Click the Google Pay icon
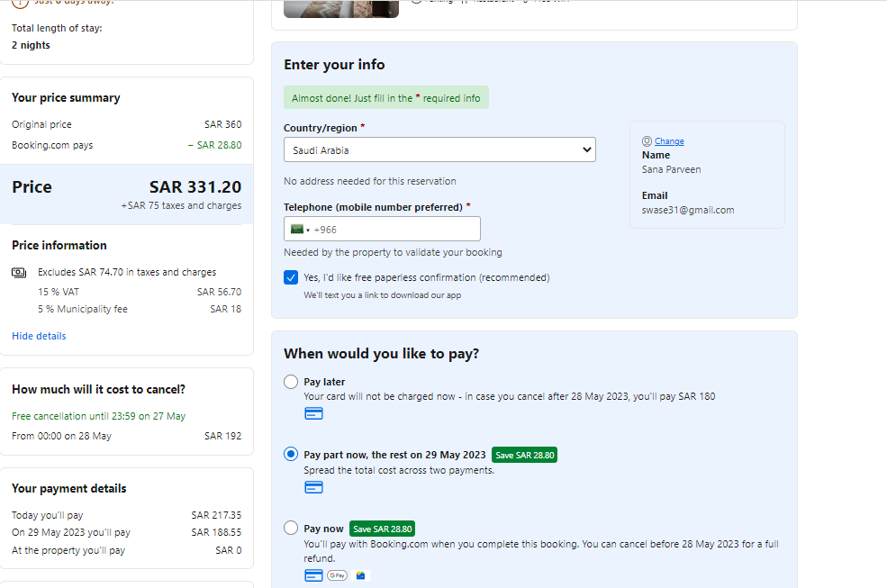This screenshot has width=887, height=588. click(337, 575)
